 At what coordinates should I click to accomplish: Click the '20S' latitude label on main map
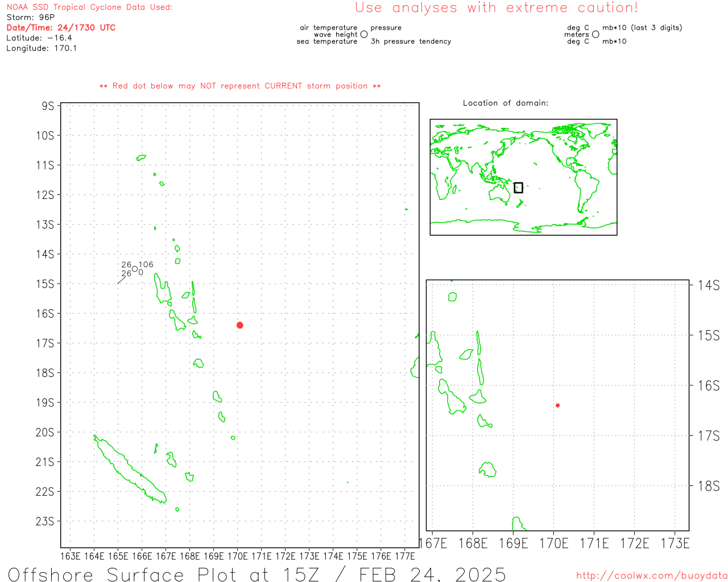click(45, 433)
